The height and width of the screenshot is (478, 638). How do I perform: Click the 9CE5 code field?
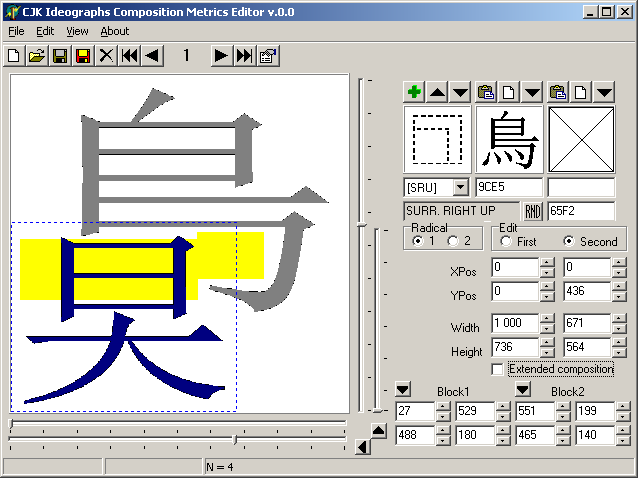click(x=509, y=187)
